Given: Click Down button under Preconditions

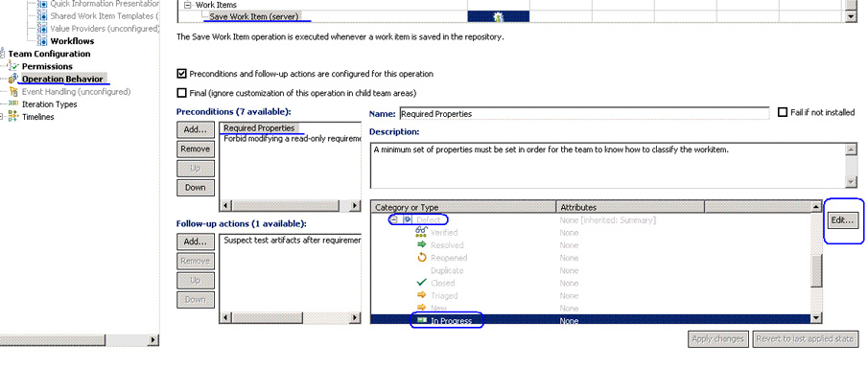Looking at the screenshot, I should [x=196, y=188].
